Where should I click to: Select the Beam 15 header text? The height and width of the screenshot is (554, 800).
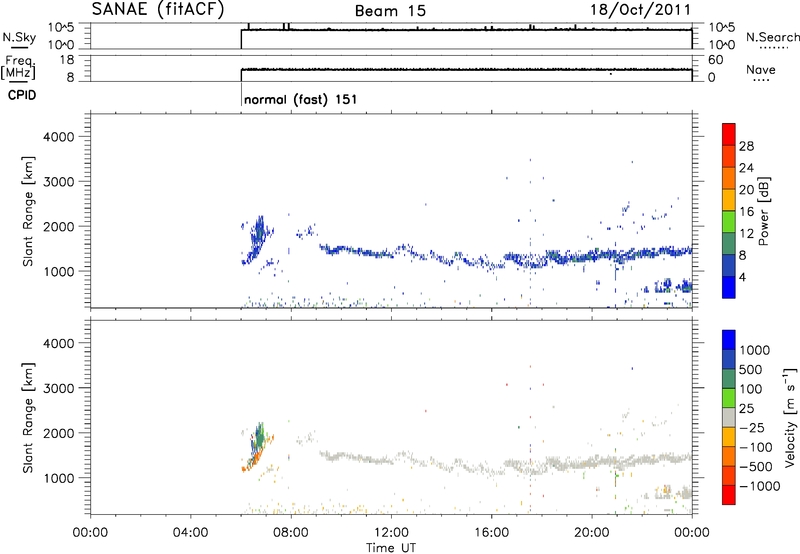390,11
